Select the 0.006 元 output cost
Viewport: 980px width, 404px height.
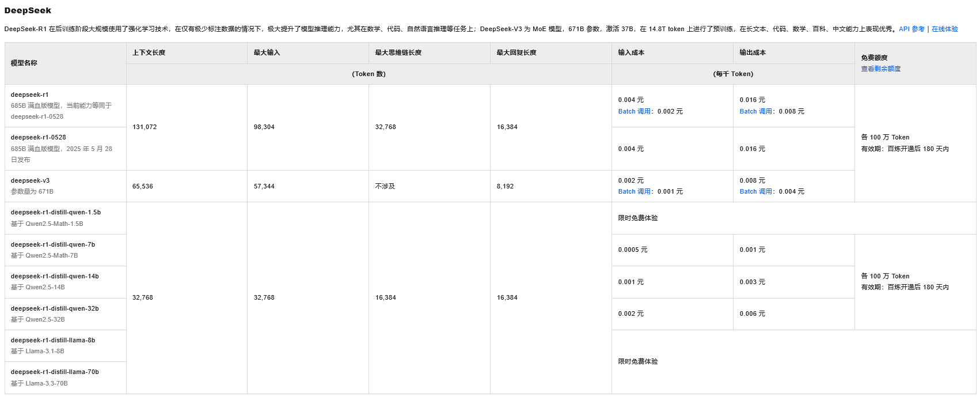[753, 314]
